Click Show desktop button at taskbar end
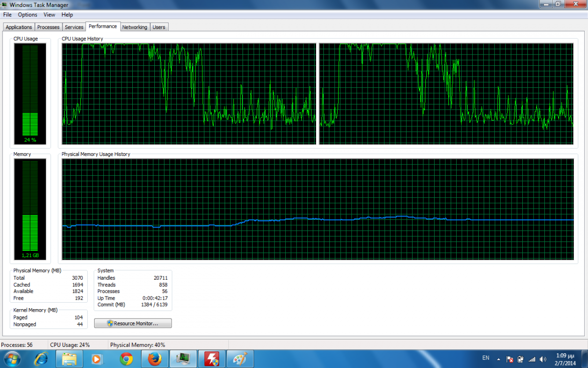Viewport: 588px width, 368px height. coord(584,359)
